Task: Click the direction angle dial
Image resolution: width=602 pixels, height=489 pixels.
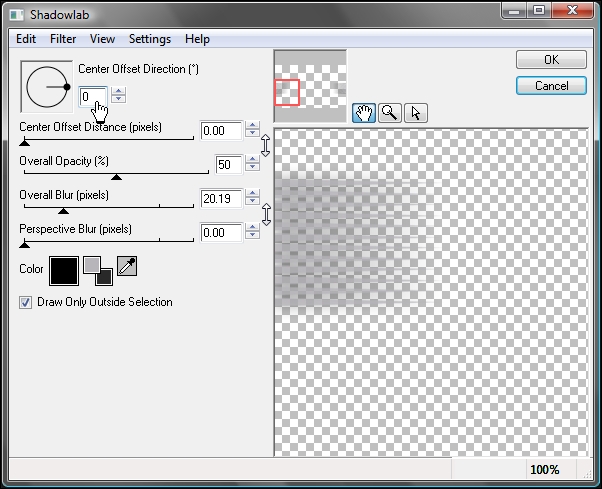Action: [47, 87]
